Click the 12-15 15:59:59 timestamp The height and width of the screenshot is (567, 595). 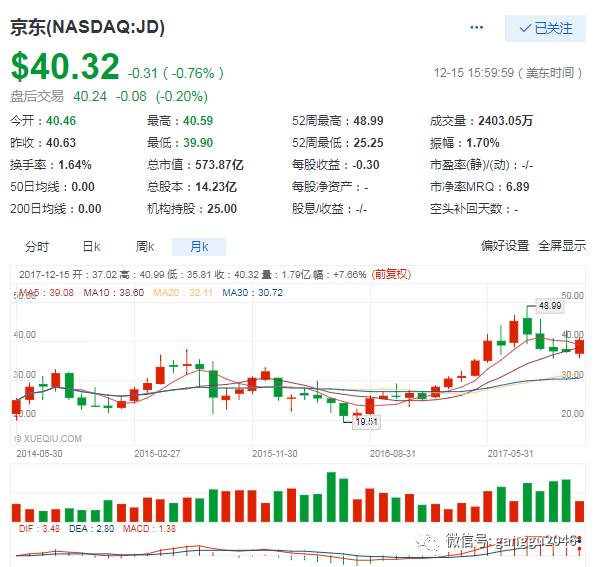(474, 72)
